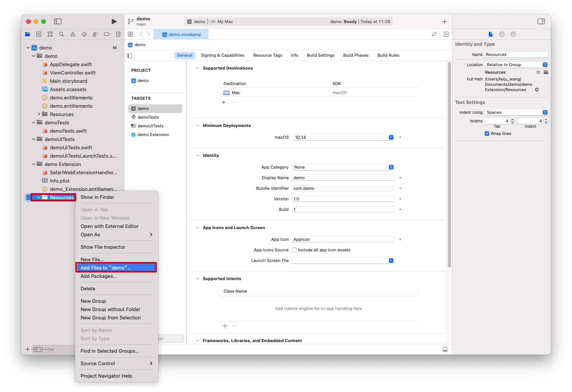Viewport: 572px width, 392px height.
Task: Open Main.storyboard file
Action: point(68,81)
